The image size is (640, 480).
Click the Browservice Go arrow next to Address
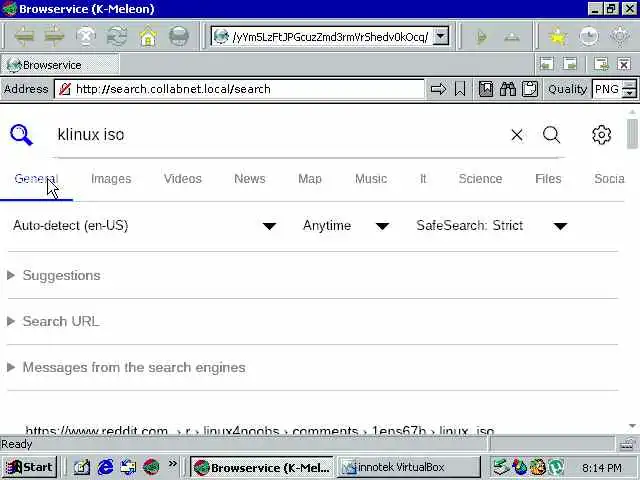(438, 89)
